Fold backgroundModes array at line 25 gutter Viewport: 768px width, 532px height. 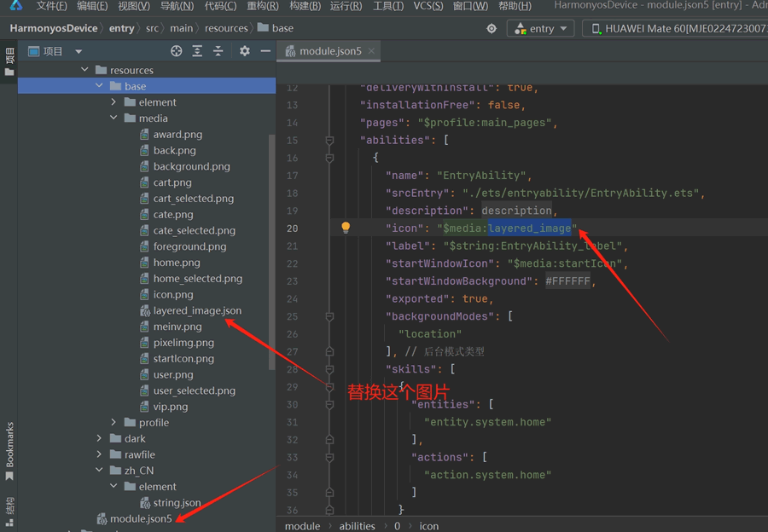tap(329, 316)
